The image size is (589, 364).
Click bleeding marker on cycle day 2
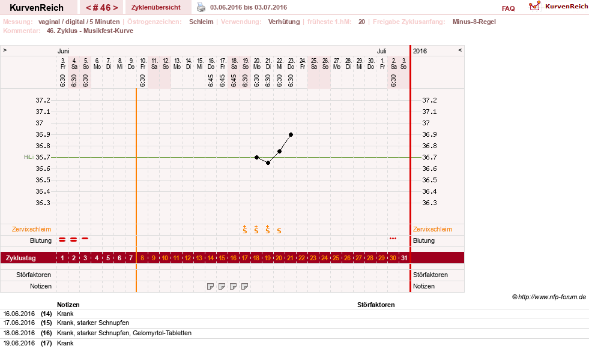tap(74, 239)
